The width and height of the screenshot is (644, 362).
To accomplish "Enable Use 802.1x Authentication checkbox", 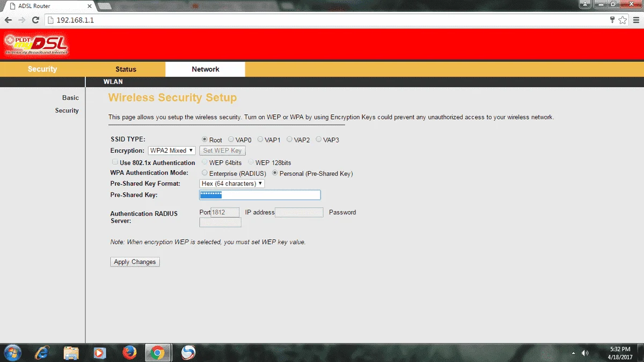I will 115,162.
